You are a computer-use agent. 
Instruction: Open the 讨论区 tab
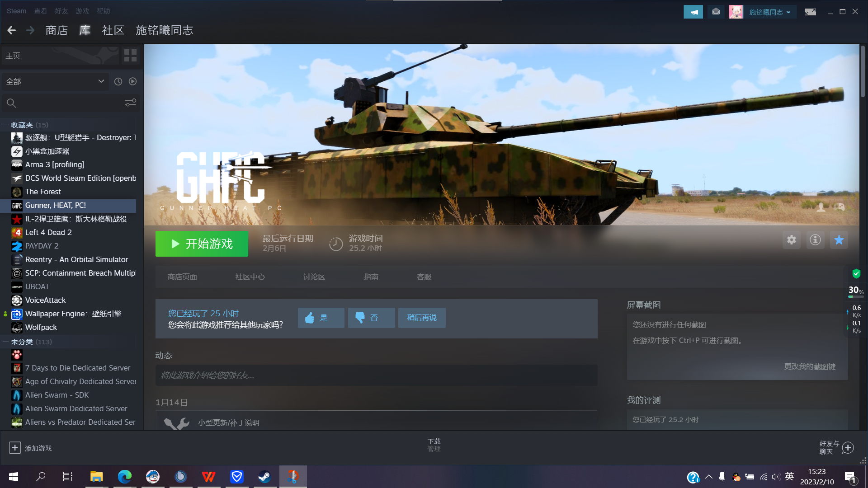[314, 277]
